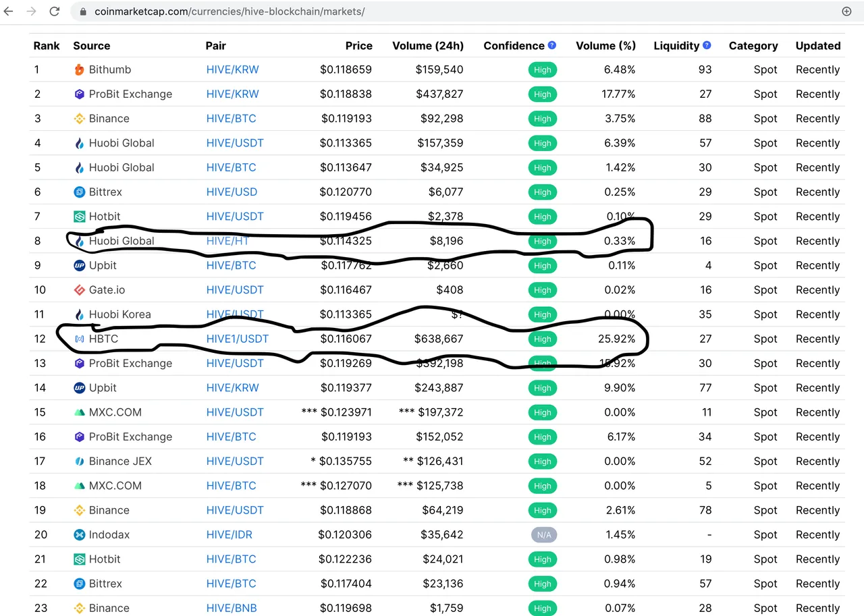Sort by Category column header

753,46
